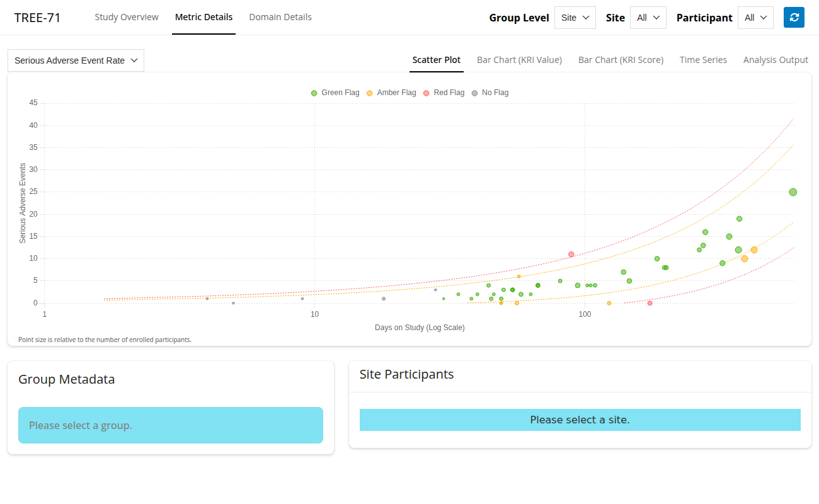
Task: Select the Scatter Plot tab
Action: click(437, 60)
